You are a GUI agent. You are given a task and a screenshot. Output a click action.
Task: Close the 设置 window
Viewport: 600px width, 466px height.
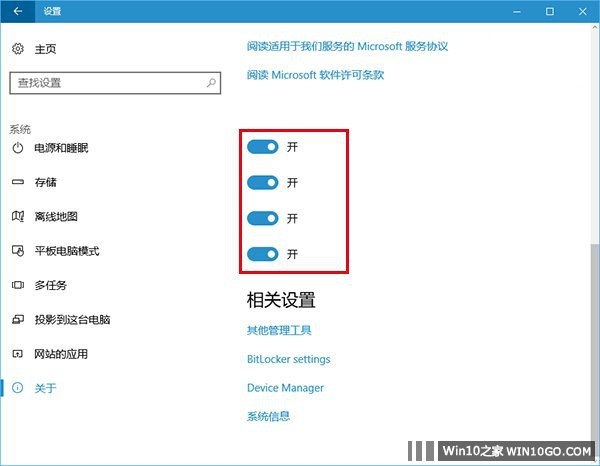(582, 11)
